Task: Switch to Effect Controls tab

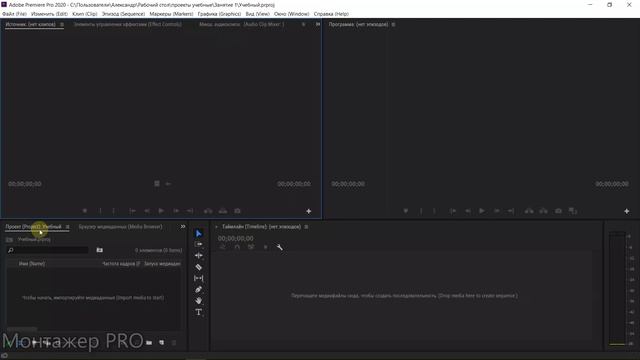Action: [128, 24]
